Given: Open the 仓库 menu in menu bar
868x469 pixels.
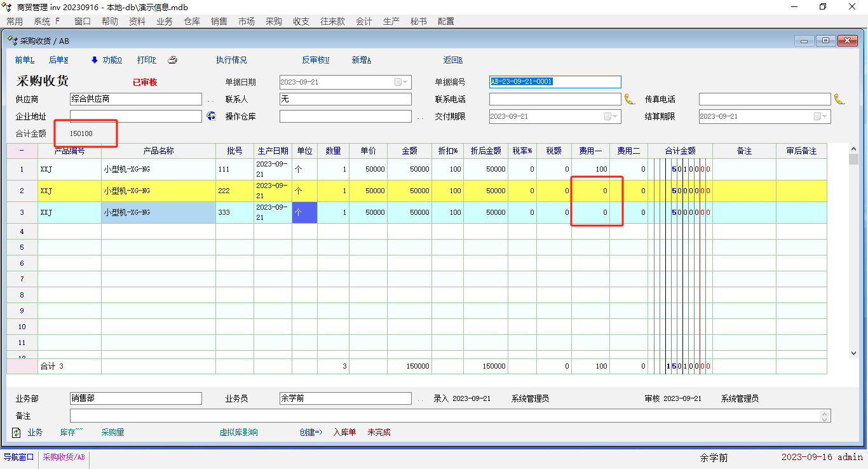Looking at the screenshot, I should (192, 21).
